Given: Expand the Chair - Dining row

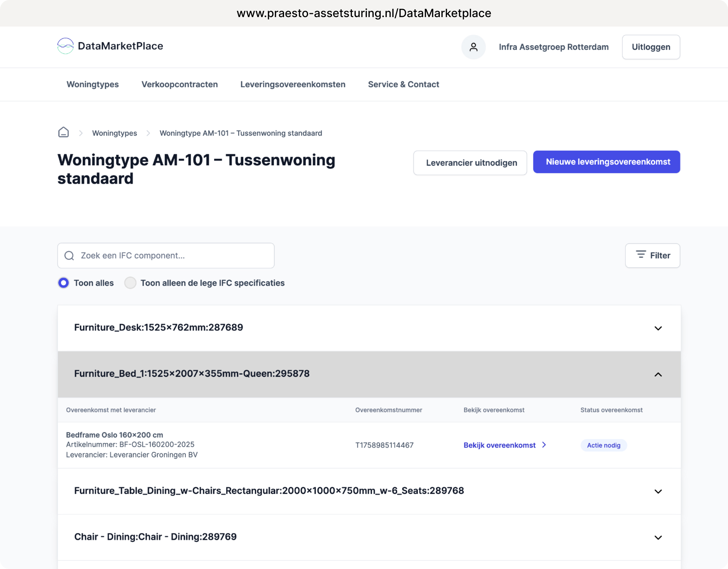Looking at the screenshot, I should [x=658, y=537].
